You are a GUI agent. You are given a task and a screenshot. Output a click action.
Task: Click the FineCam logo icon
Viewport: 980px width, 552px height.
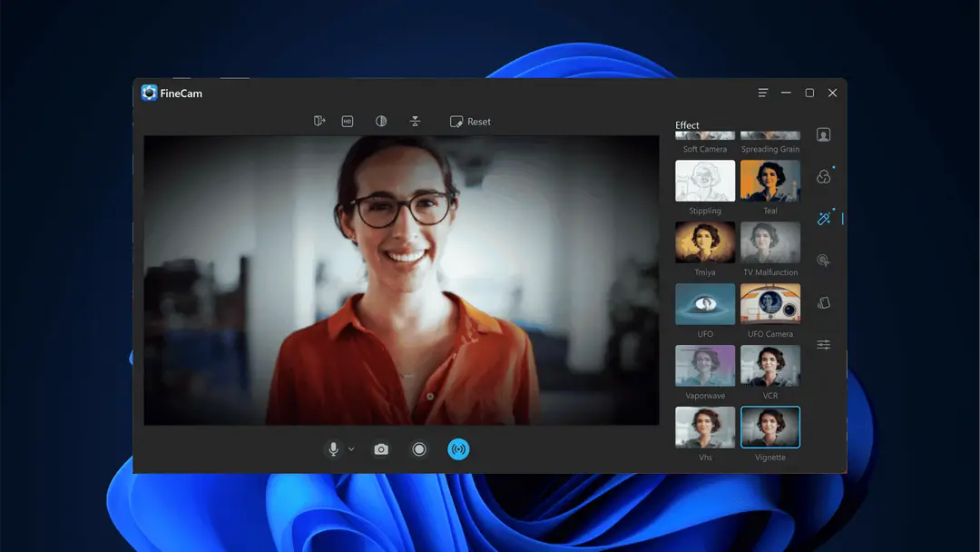tap(149, 93)
